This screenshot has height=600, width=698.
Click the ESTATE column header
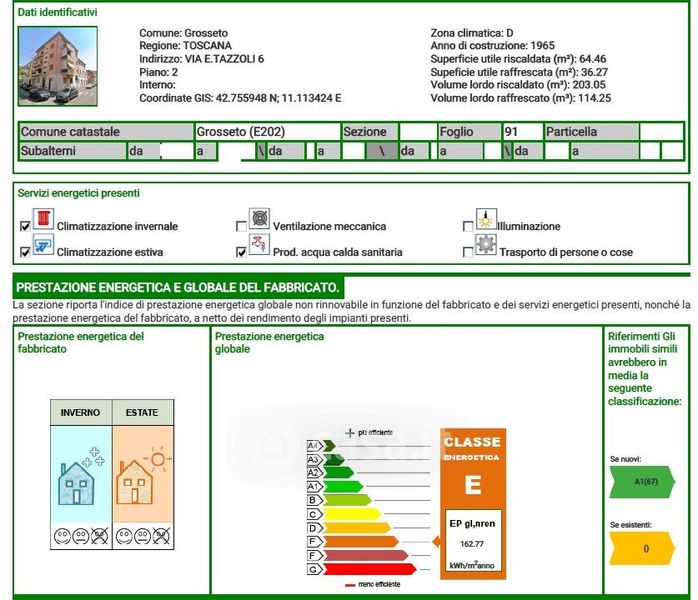pos(142,413)
